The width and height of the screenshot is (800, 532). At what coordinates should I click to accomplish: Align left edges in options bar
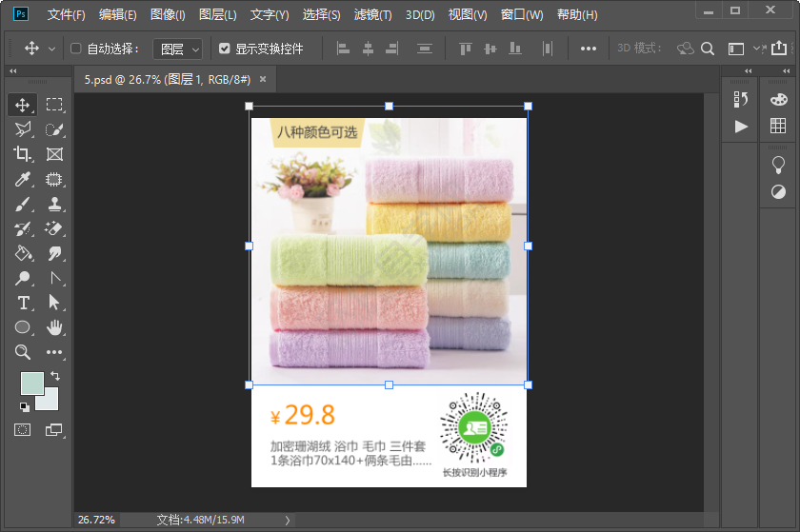344,49
